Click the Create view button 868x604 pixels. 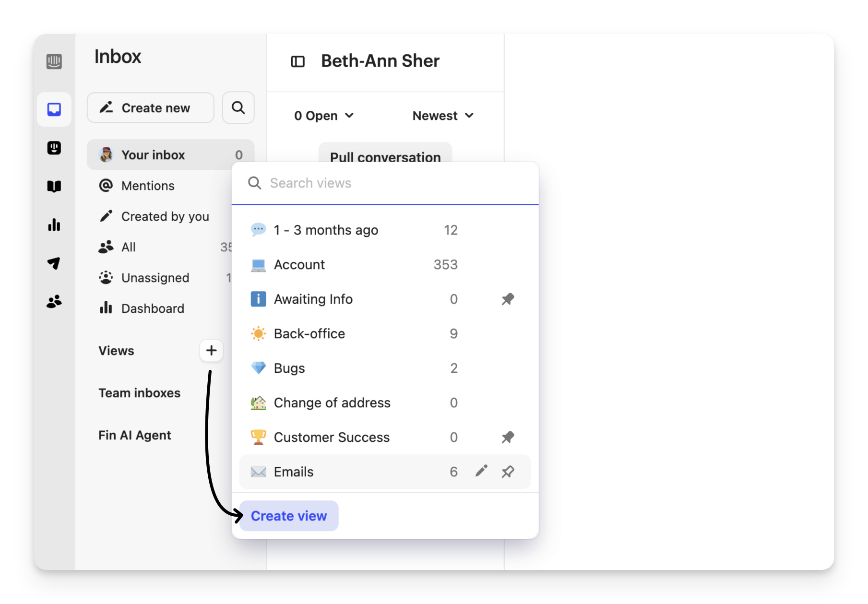[289, 516]
